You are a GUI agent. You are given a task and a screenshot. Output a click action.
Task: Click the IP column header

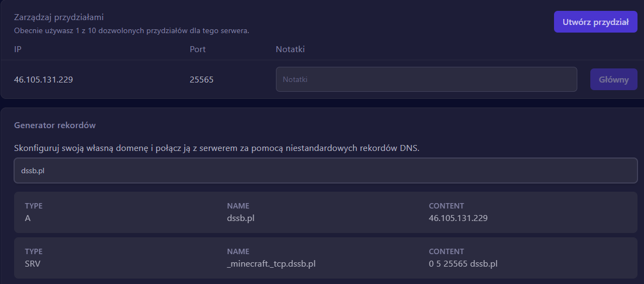pyautogui.click(x=18, y=49)
